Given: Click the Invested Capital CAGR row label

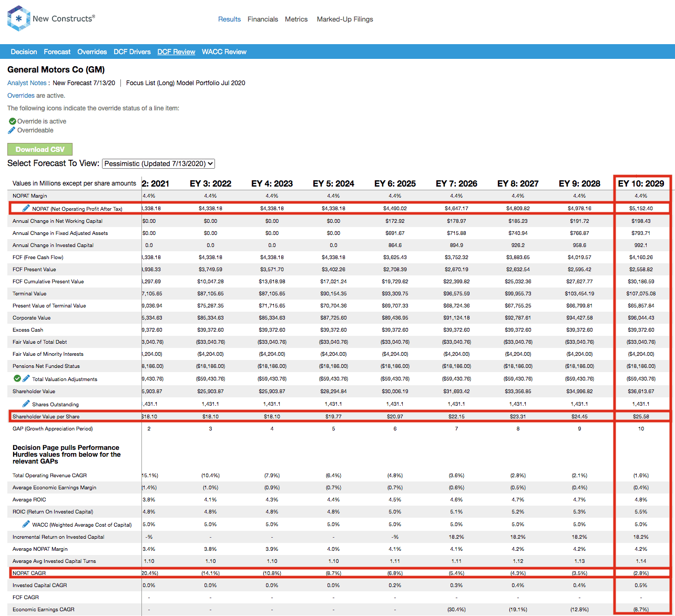Looking at the screenshot, I should [x=40, y=585].
